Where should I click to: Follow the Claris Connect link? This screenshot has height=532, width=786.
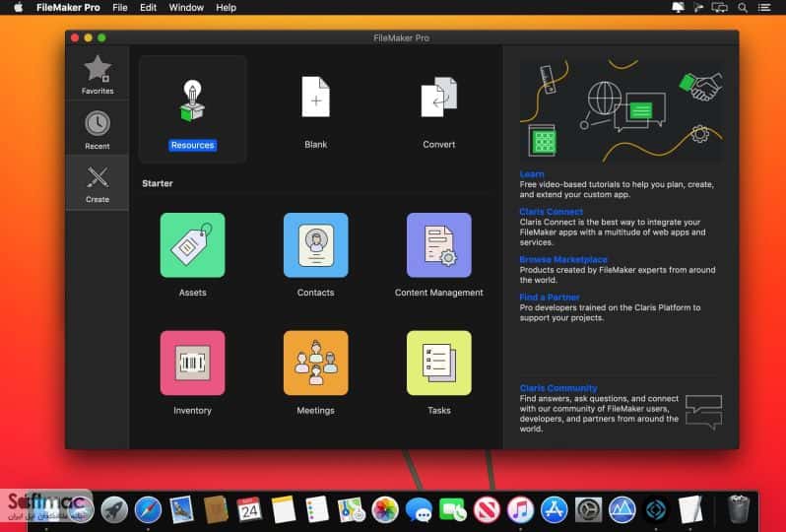pos(552,212)
